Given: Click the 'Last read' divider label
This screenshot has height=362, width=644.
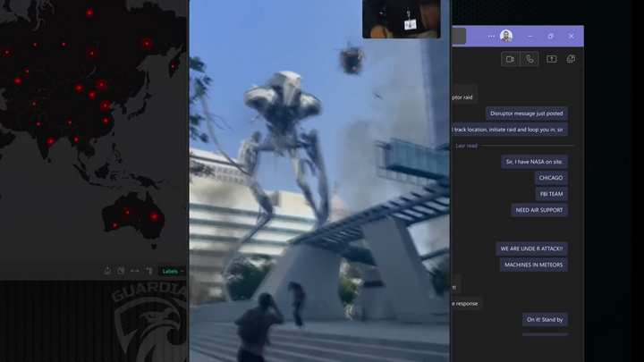Looking at the screenshot, I should click(466, 146).
